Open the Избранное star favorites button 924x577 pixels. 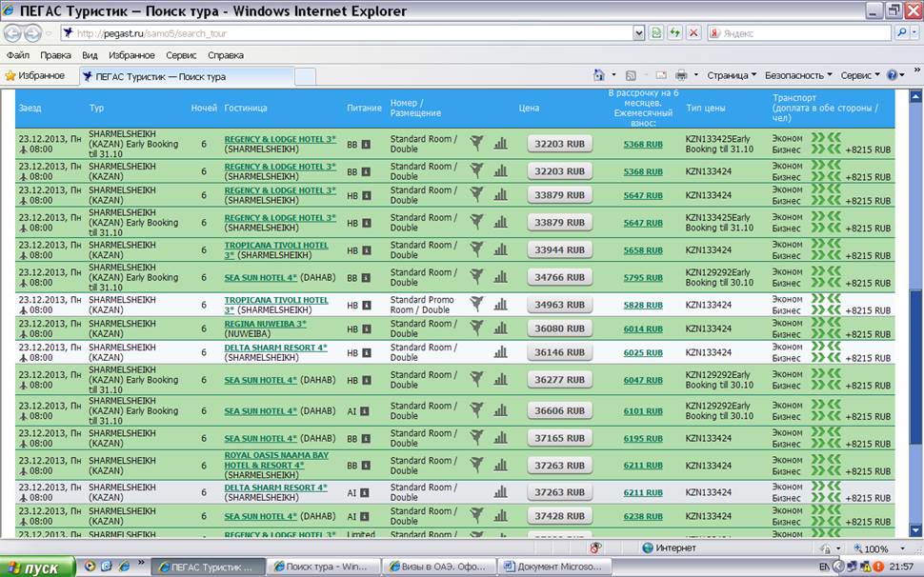coord(34,75)
